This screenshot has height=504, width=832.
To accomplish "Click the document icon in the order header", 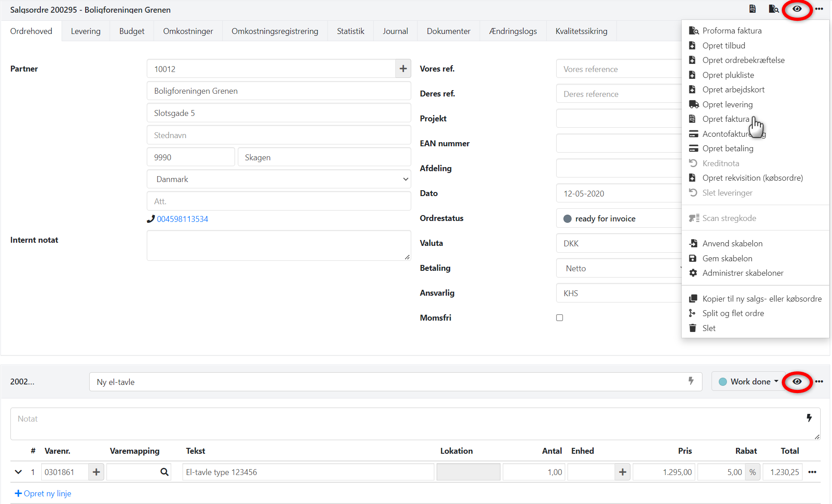I will [x=752, y=9].
